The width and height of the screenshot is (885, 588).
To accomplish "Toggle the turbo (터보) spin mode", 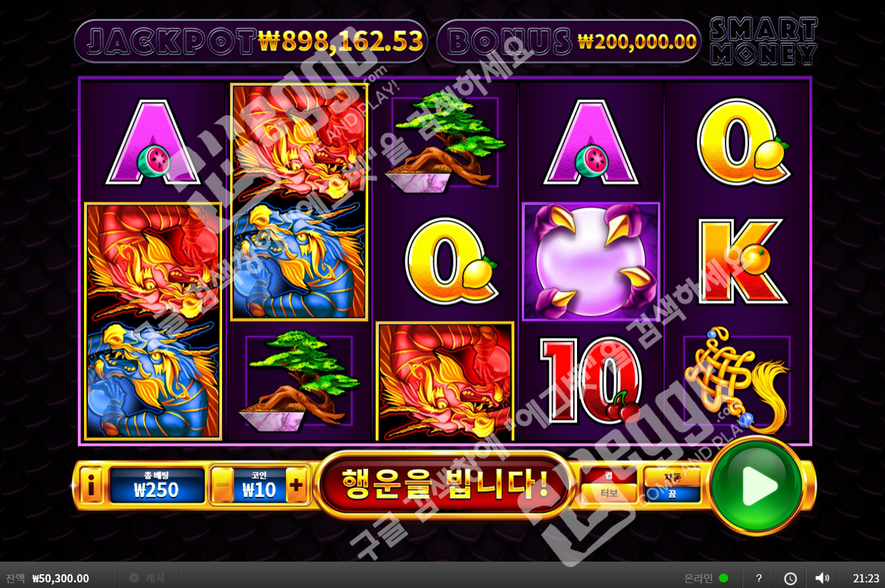I will click(x=609, y=485).
